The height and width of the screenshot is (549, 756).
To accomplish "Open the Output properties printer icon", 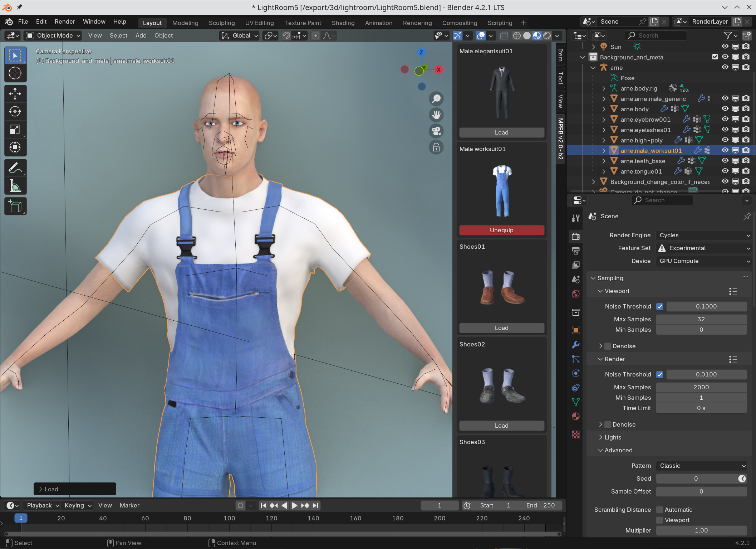I will 576,251.
